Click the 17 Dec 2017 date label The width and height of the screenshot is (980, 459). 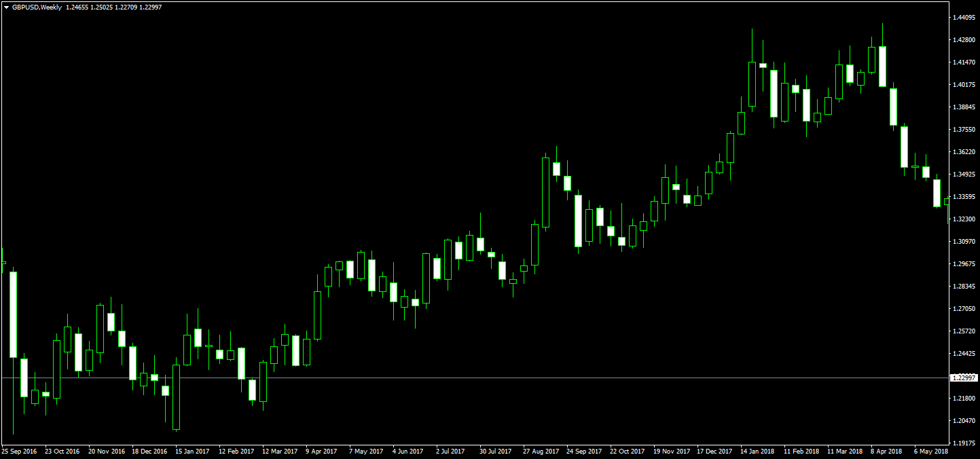(714, 451)
